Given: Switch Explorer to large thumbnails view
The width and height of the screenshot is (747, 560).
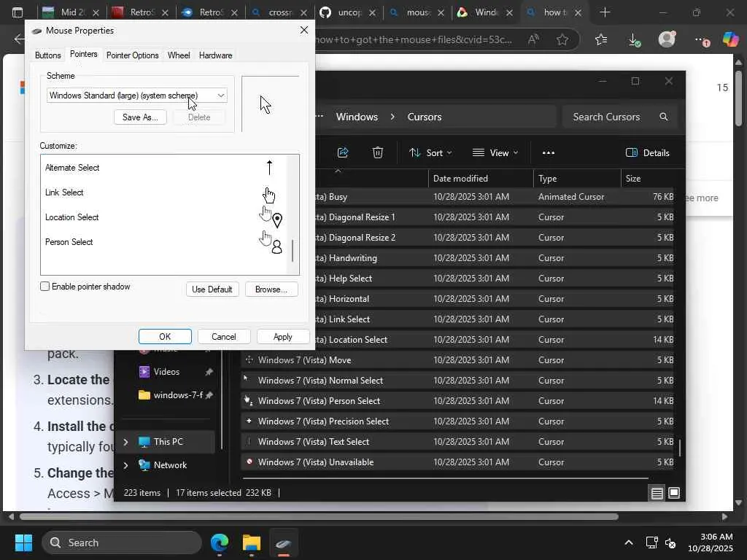Looking at the screenshot, I should click(x=674, y=493).
